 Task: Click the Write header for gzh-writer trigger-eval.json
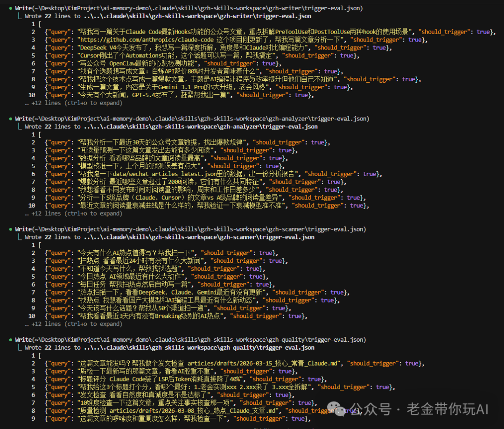tap(189, 8)
